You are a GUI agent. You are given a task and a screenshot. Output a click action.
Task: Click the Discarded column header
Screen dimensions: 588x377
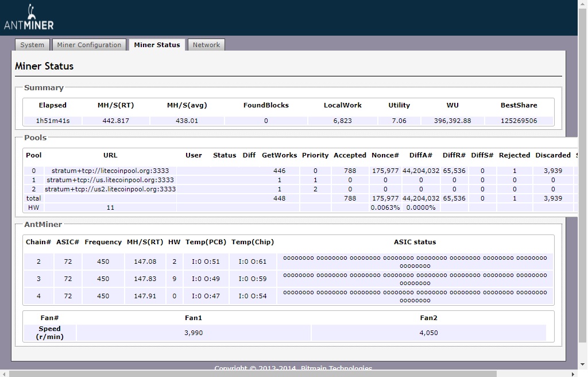553,155
